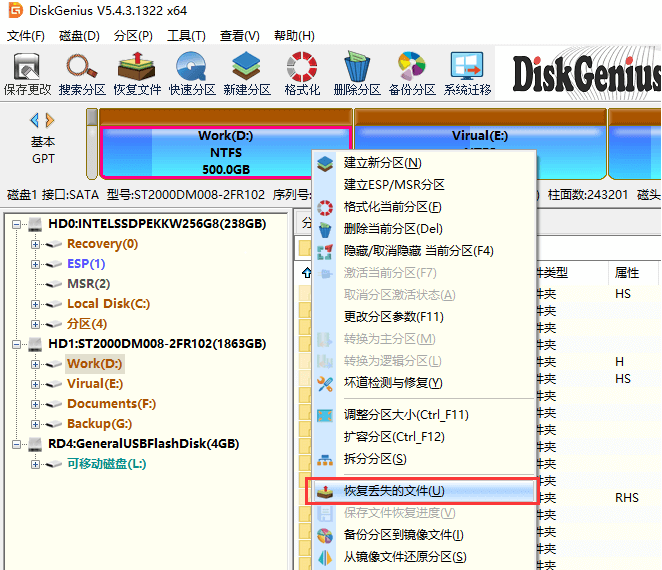662x570 pixels.
Task: Expand the Work(D:) tree node
Action: [x=35, y=364]
